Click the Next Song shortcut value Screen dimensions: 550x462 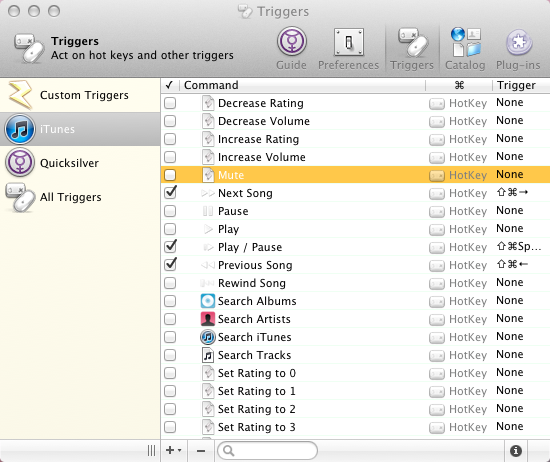(512, 192)
